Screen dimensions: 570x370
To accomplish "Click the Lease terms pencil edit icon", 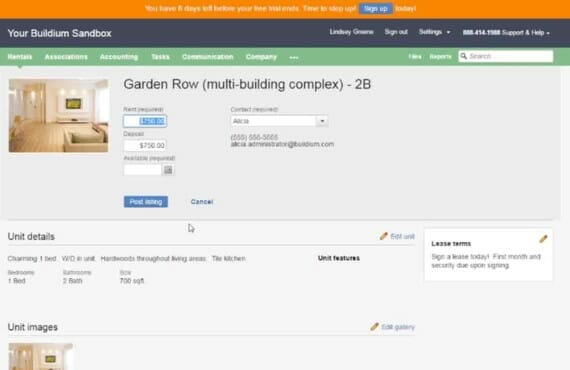I will click(x=543, y=239).
